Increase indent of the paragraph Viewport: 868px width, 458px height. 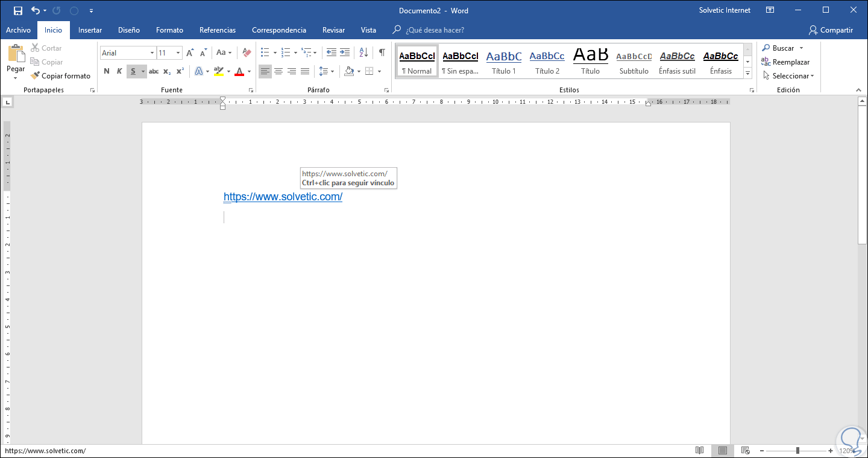[x=345, y=52]
